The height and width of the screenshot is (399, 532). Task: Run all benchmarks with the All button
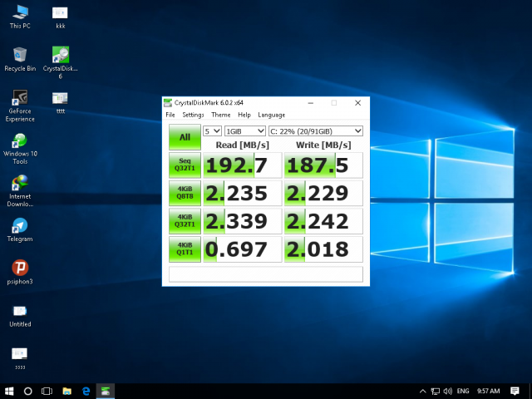tap(185, 137)
